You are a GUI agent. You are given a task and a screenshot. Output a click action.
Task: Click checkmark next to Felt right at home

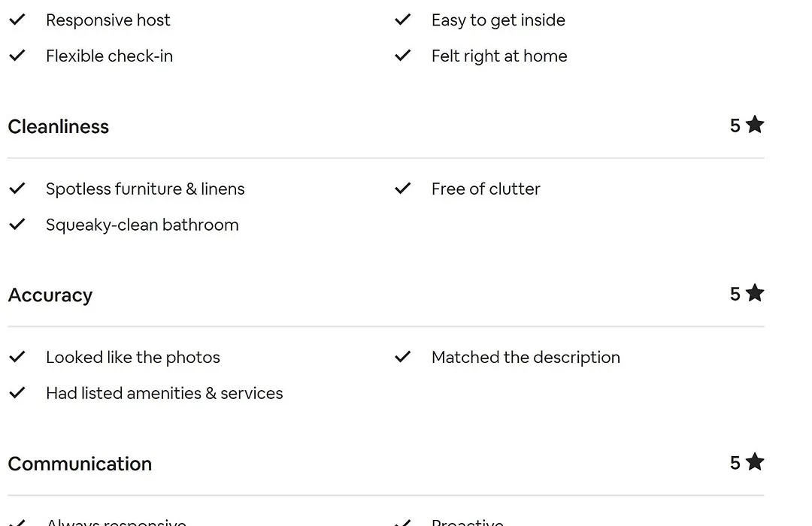coord(402,56)
